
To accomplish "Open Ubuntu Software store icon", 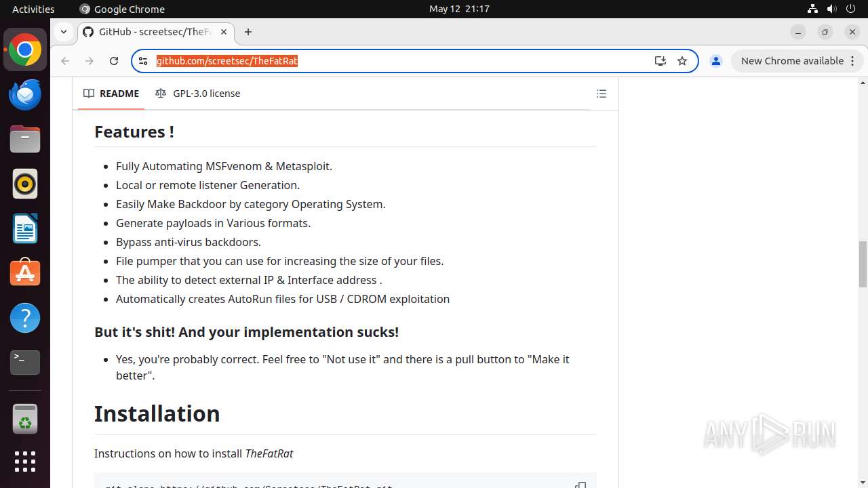I will click(25, 273).
